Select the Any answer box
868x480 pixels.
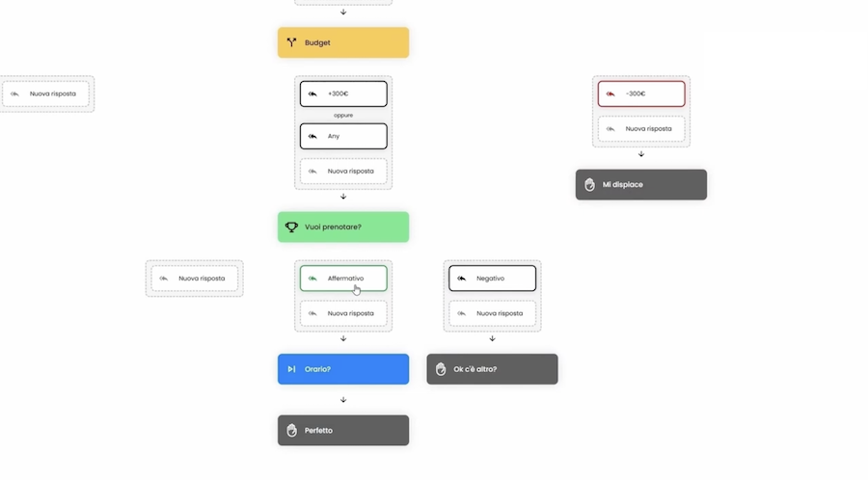(343, 136)
